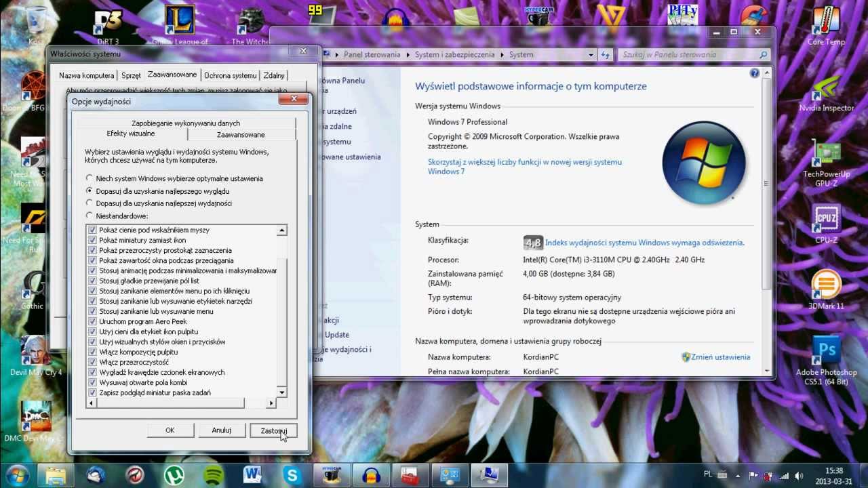
Task: Uncheck 'Pokaż cienie pod wskaźnikiem myszy'
Action: click(93, 230)
